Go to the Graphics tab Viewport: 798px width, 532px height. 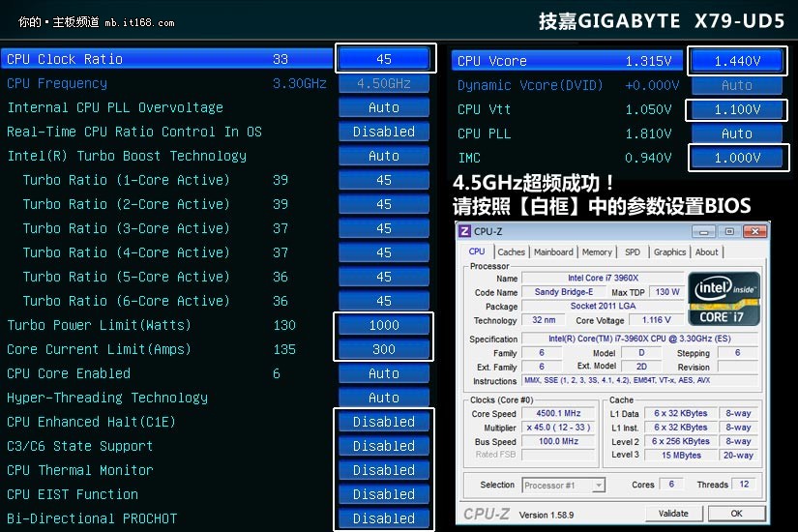669,251
